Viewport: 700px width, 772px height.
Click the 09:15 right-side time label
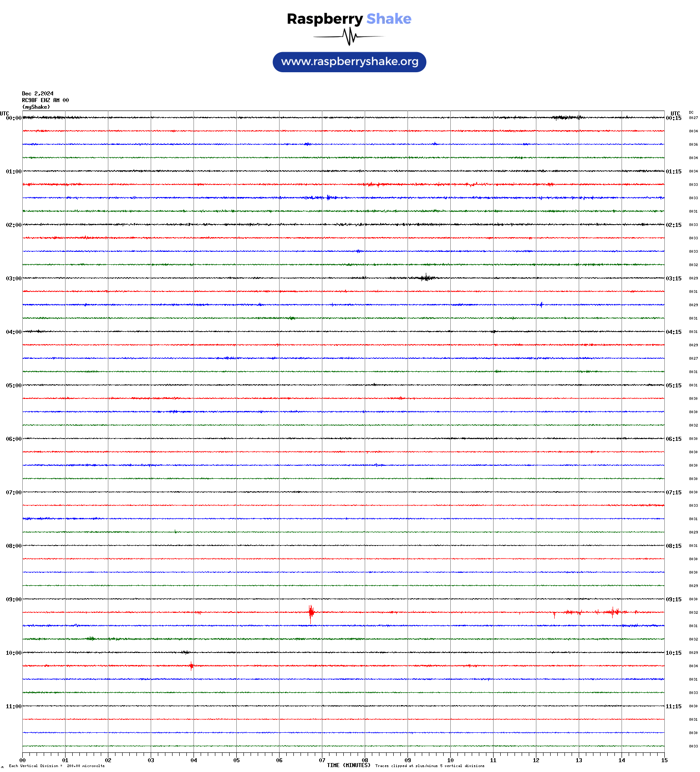coord(674,600)
